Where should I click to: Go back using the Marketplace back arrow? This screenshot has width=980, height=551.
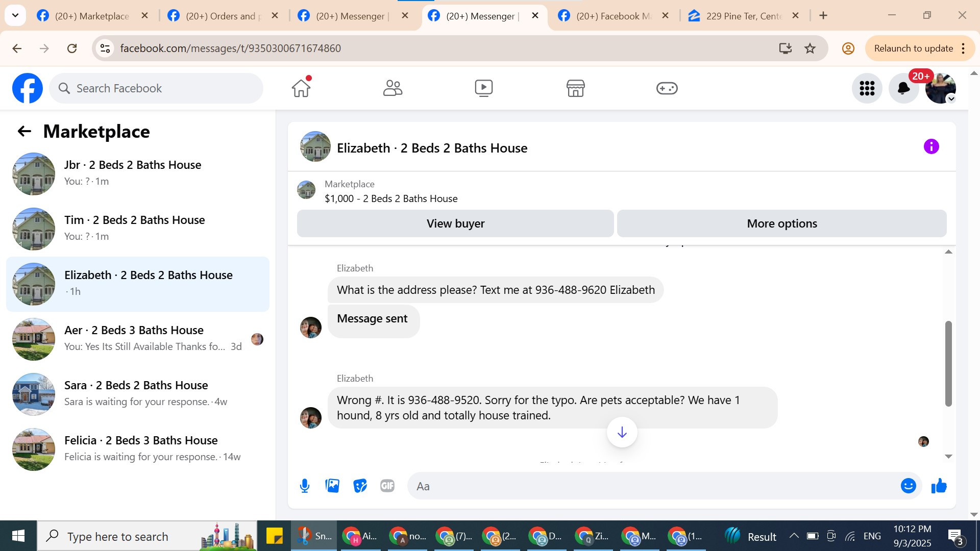point(24,132)
